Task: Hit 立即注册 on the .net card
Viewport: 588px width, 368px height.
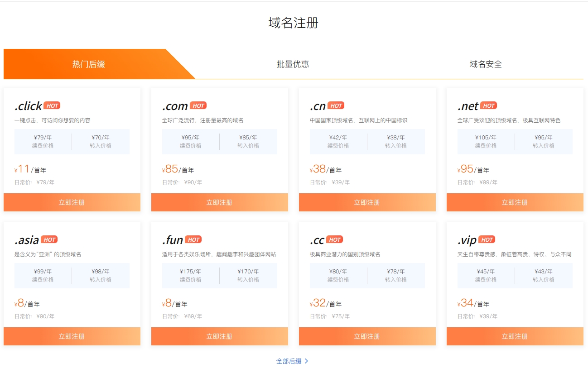Action: (515, 202)
